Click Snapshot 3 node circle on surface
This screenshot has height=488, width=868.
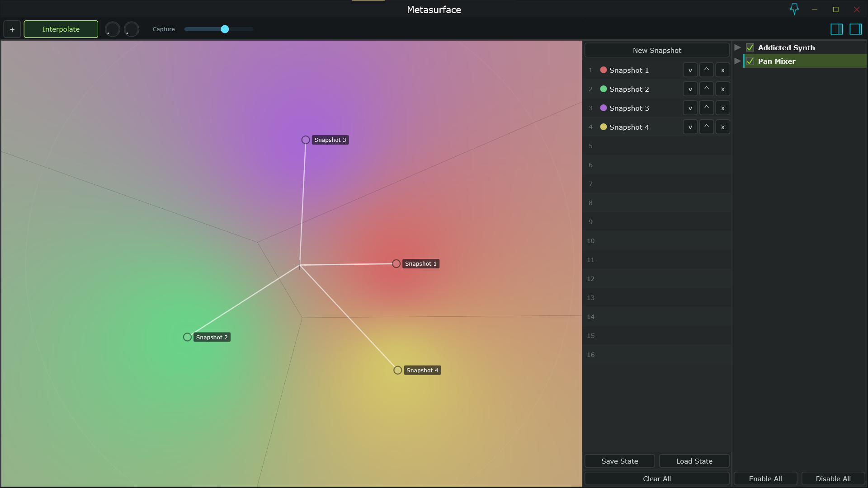[x=306, y=140]
